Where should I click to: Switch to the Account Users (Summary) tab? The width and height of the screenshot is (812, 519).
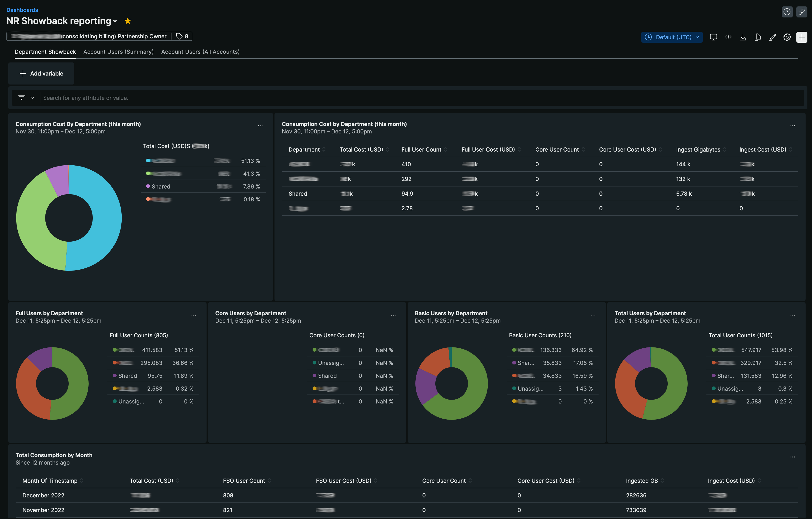pyautogui.click(x=118, y=52)
